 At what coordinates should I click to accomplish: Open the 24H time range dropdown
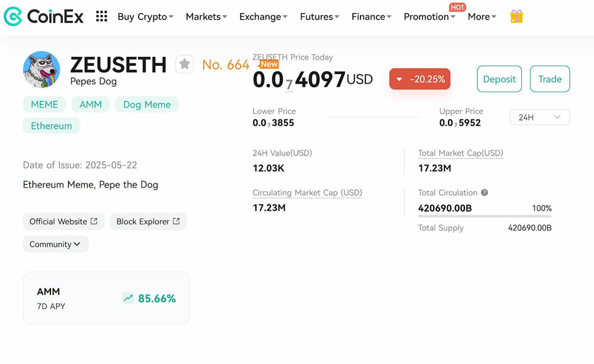[539, 117]
